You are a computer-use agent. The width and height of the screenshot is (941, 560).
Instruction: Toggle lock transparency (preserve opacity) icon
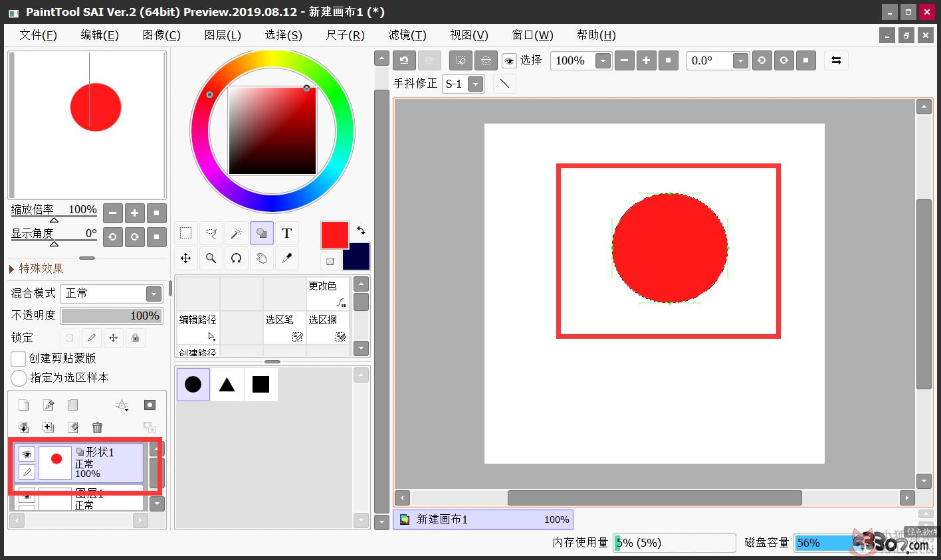pyautogui.click(x=69, y=337)
